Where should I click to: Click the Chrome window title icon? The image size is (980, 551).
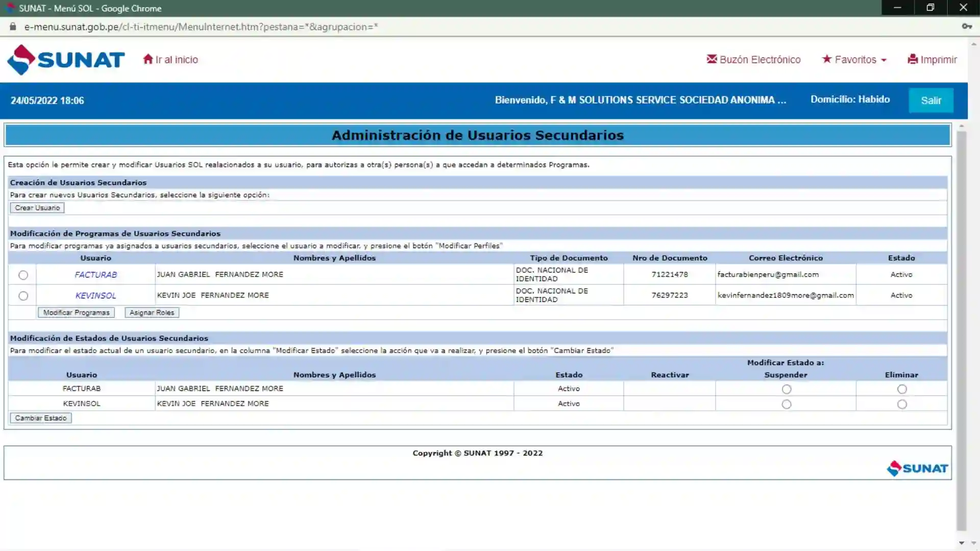tap(10, 8)
